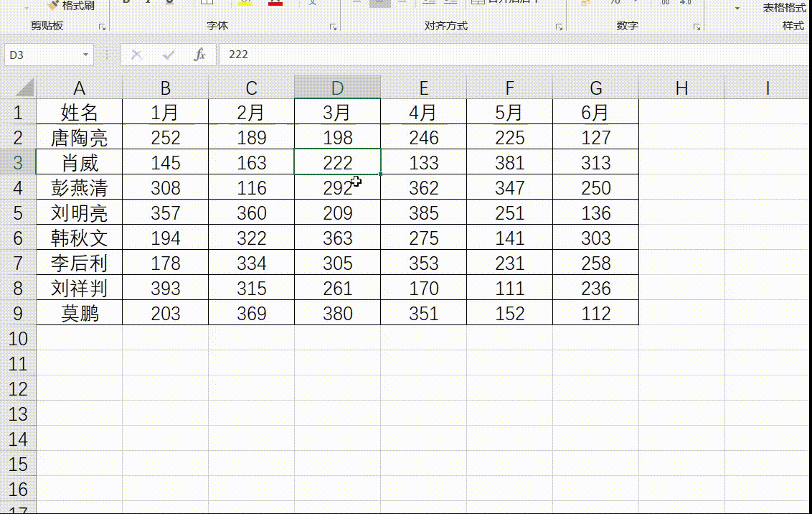
Task: Select the name cell 肖威
Action: [x=79, y=162]
